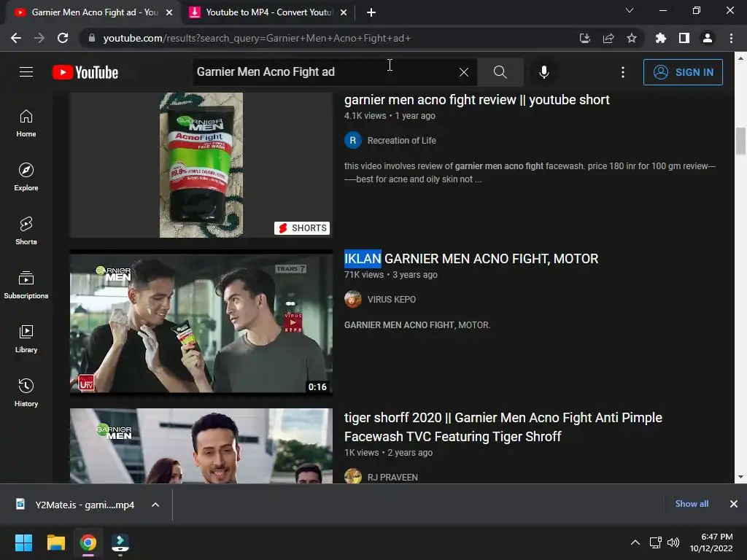Expand options for downloaded Y2Mate mp4
The image size is (747, 560).
tap(155, 505)
